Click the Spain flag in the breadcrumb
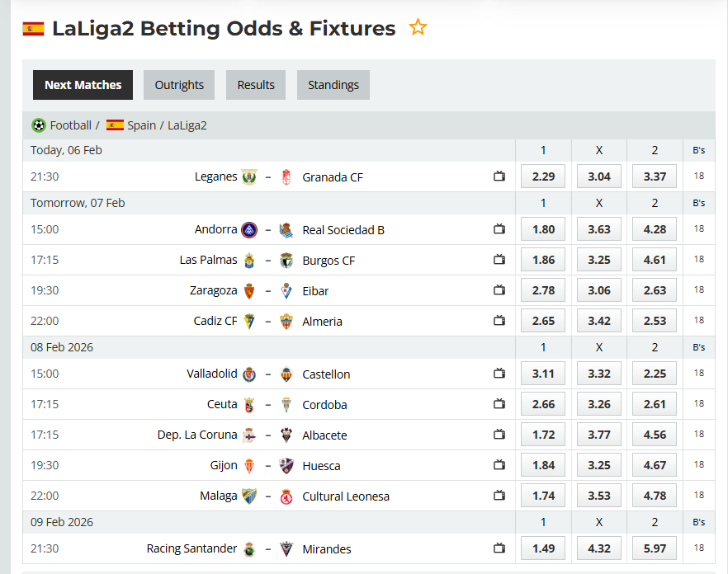Screen dimensions: 728x574 [116, 125]
